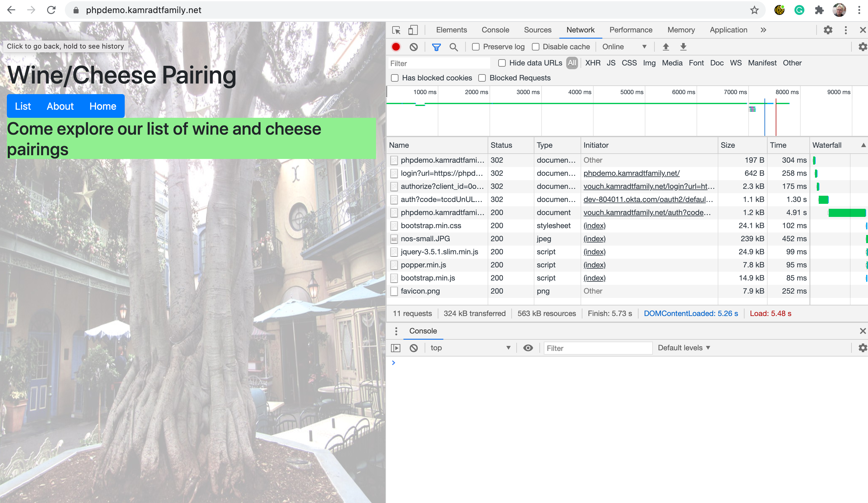Tick the Hide data URLs checkbox
868x503 pixels.
[502, 63]
